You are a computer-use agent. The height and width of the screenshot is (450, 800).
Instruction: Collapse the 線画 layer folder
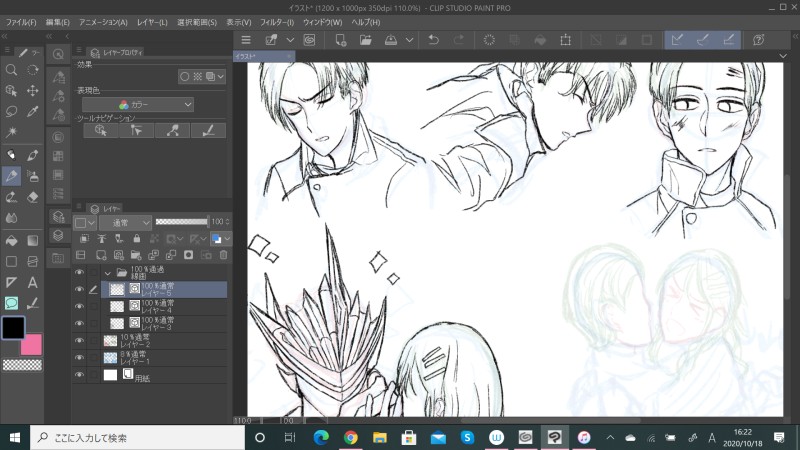click(108, 273)
